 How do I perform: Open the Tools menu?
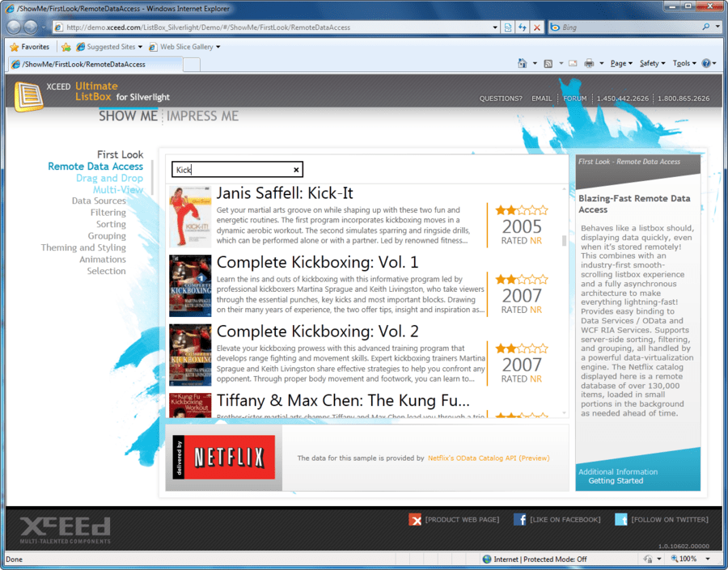tap(684, 64)
